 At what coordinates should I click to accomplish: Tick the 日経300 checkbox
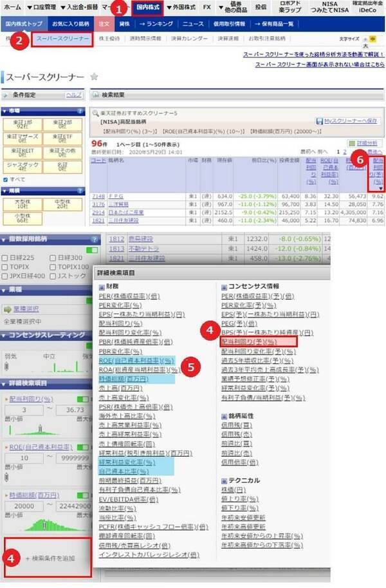click(x=53, y=258)
